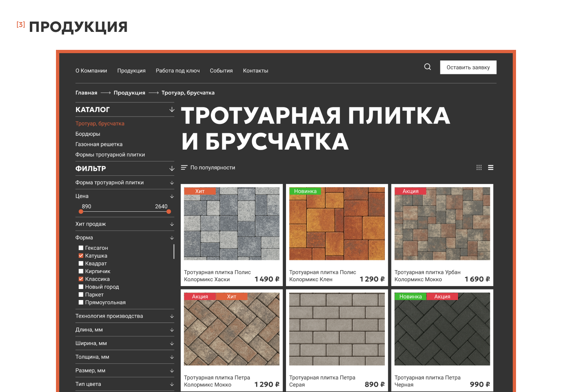This screenshot has width=572, height=392.
Task: Check the Кирпичик checkbox
Action: (81, 271)
